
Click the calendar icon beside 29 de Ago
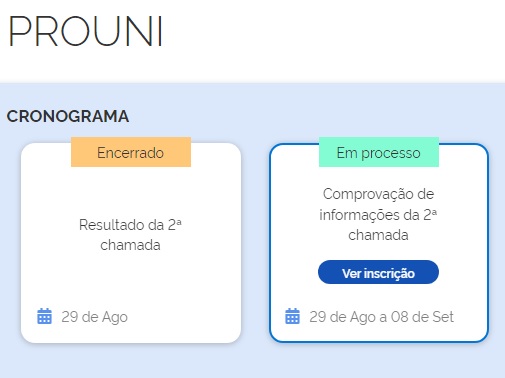click(x=44, y=316)
